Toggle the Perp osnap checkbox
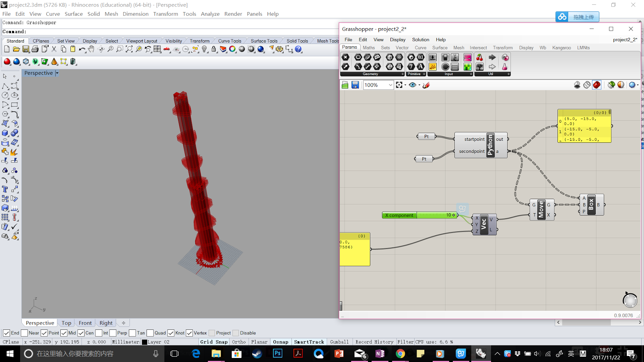The width and height of the screenshot is (644, 362). tap(113, 333)
